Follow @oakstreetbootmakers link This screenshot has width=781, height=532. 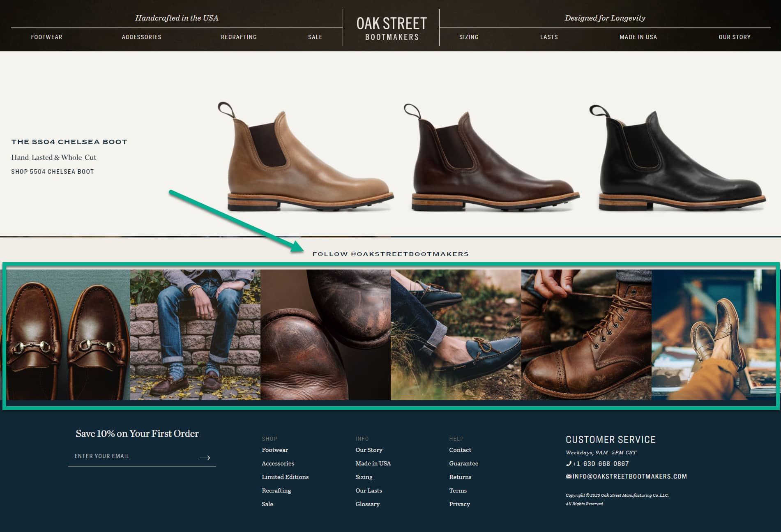391,254
